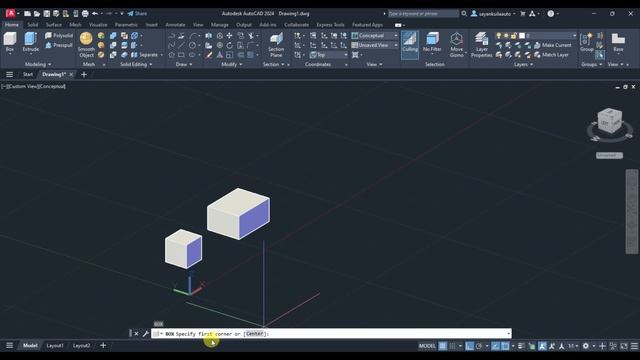This screenshot has height=360, width=640.
Task: Choose the Center option in command line
Action: click(254, 334)
